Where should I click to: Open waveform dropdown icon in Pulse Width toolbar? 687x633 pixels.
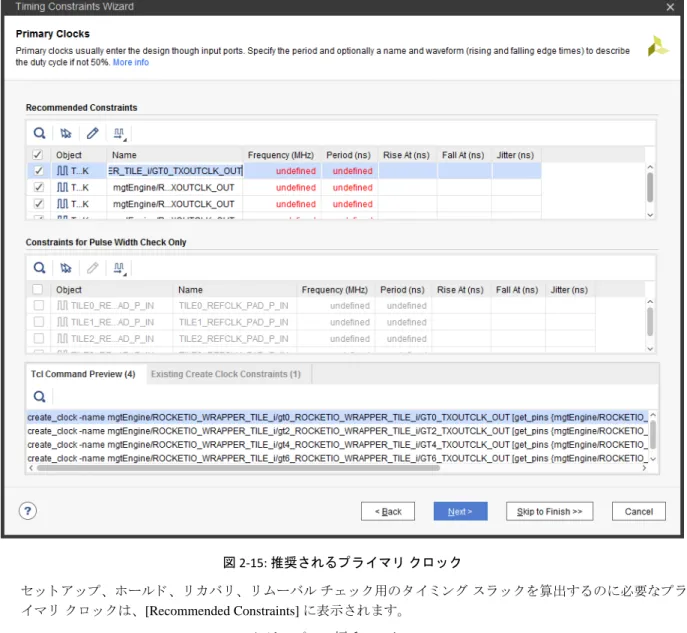(x=119, y=268)
